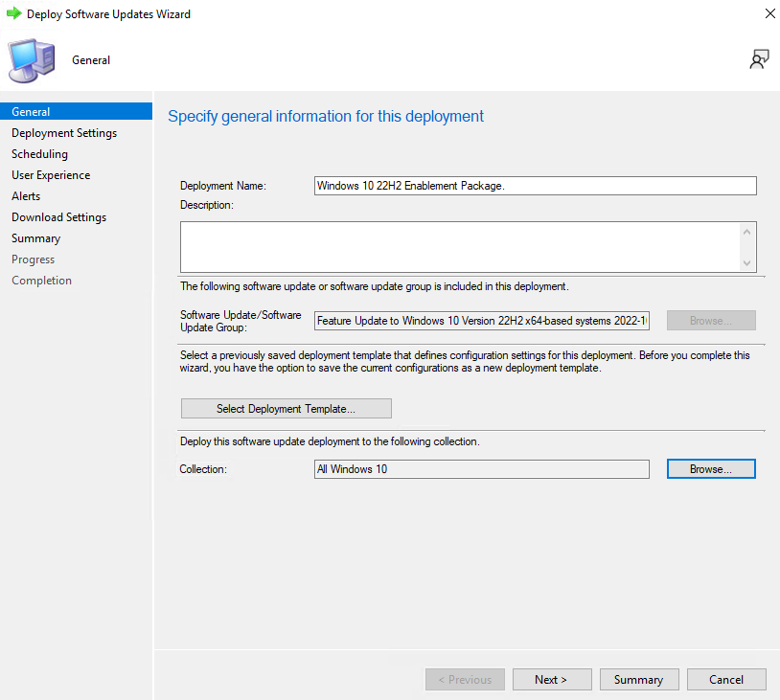This screenshot has height=700, width=780.
Task: Click inside the Description text box
Action: tap(460, 247)
